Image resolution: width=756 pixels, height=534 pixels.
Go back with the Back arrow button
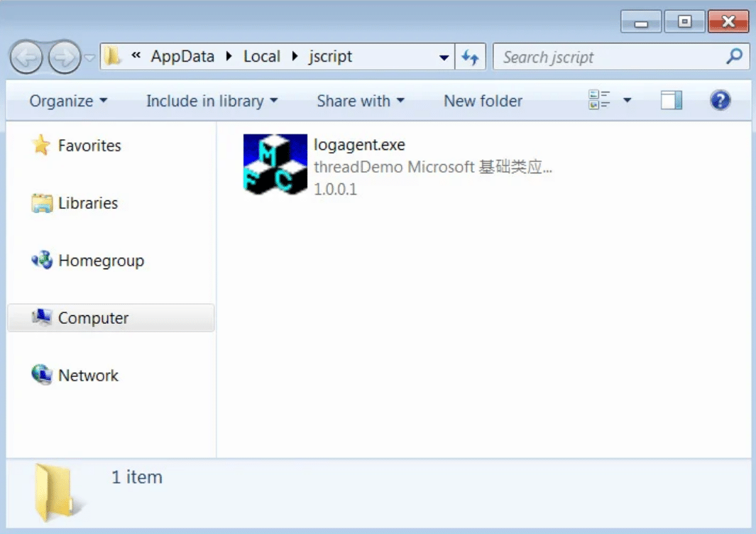(x=26, y=58)
